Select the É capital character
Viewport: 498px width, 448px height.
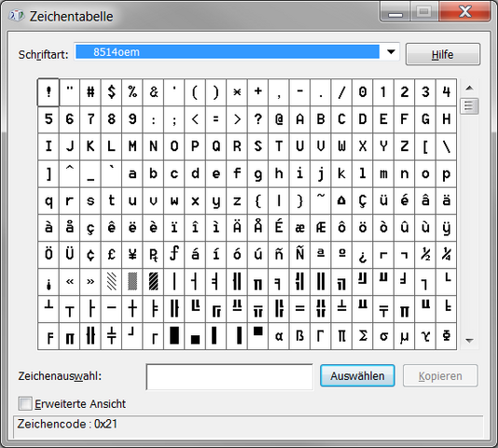click(x=279, y=228)
